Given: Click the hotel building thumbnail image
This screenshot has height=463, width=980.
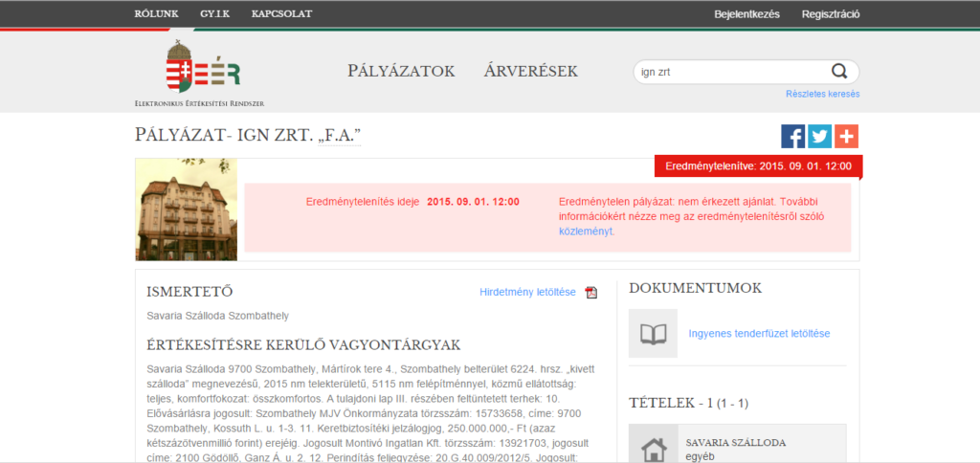Looking at the screenshot, I should point(187,209).
